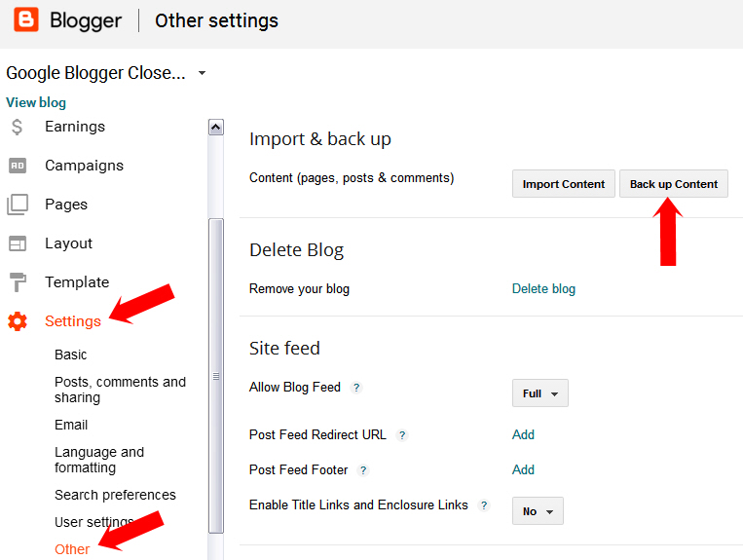The height and width of the screenshot is (560, 743).
Task: Open help for Enable Title Links option
Action: pyautogui.click(x=483, y=505)
